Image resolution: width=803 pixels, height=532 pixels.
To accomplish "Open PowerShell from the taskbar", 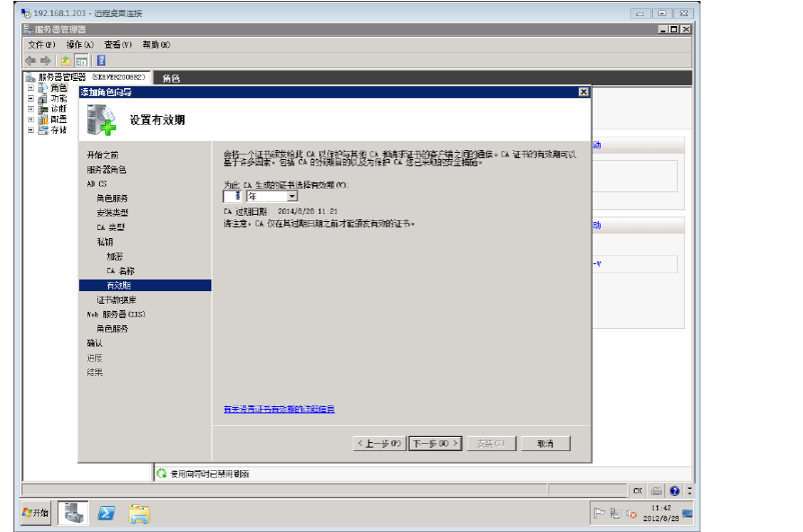I will point(106,513).
